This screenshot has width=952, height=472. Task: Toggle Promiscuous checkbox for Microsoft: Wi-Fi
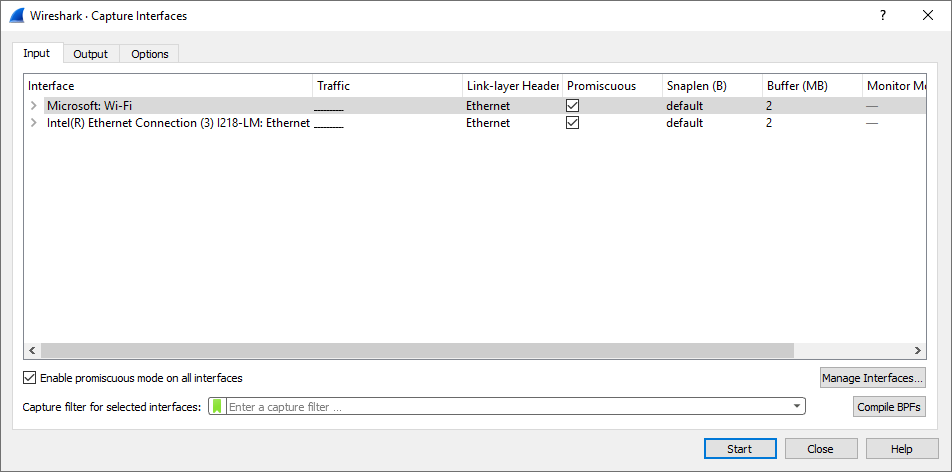tap(573, 106)
